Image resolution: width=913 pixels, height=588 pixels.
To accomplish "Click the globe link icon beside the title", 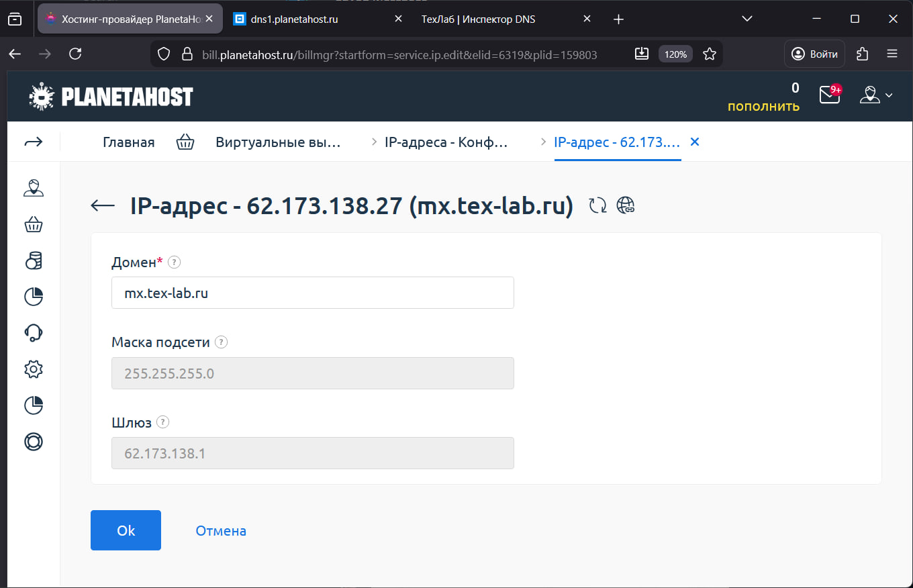I will point(626,205).
